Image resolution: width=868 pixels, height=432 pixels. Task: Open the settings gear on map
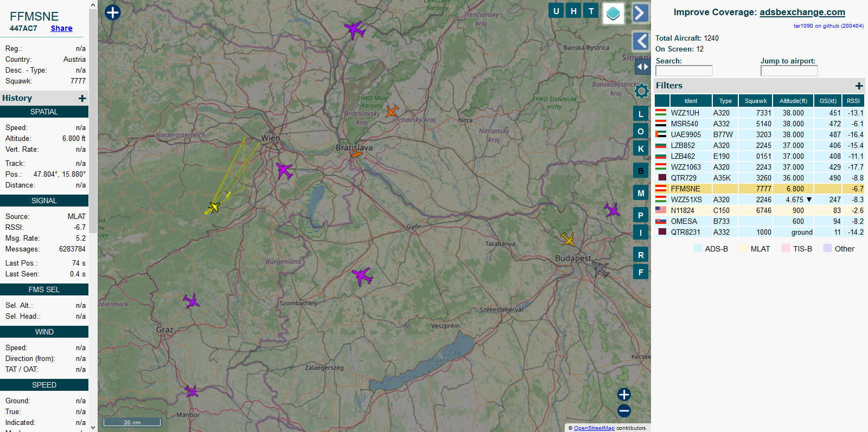pos(642,91)
